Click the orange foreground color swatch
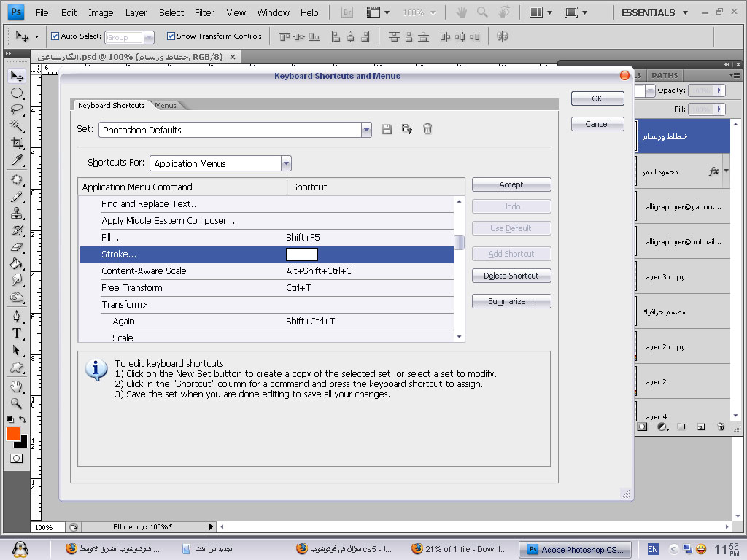 pyautogui.click(x=12, y=433)
